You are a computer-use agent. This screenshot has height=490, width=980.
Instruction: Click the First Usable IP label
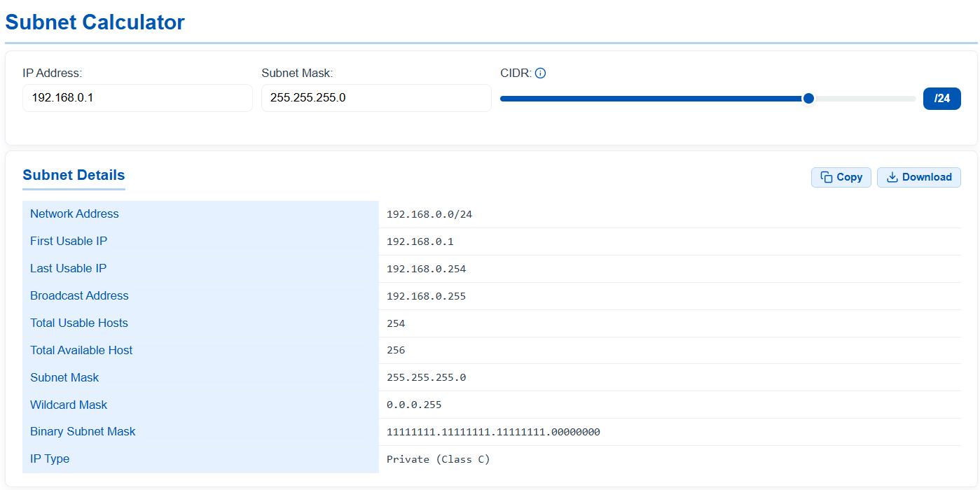point(69,241)
